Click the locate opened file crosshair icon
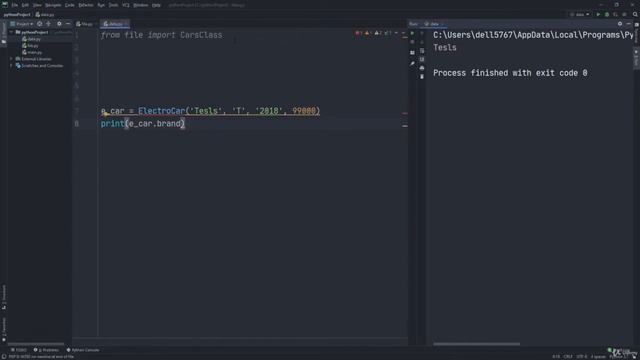 (x=40, y=24)
